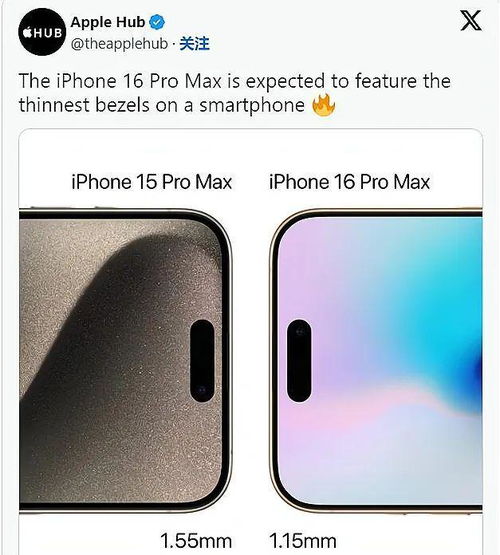Click the iPhone 16 Pro Max Dynamic Island
Image resolution: width=500 pixels, height=555 pixels.
coord(299,361)
